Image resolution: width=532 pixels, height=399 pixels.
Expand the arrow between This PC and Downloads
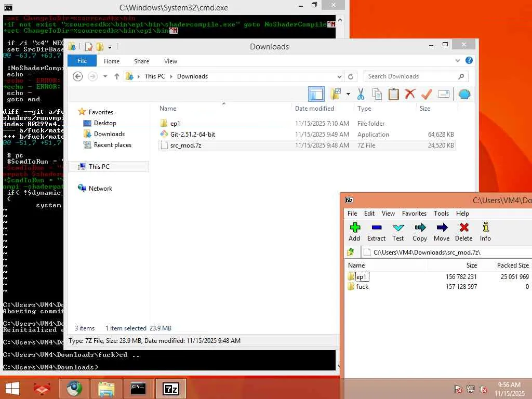pyautogui.click(x=171, y=76)
